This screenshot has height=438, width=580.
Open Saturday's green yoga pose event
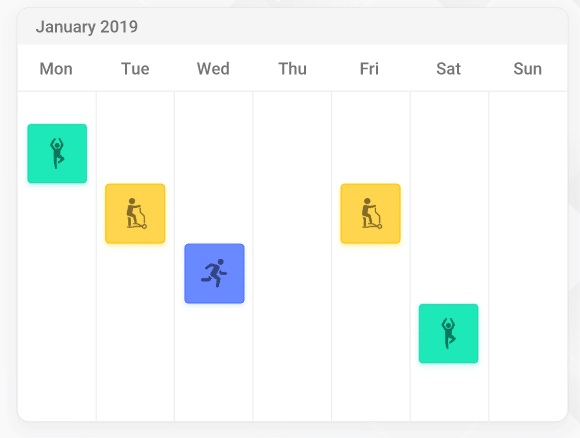click(x=449, y=333)
